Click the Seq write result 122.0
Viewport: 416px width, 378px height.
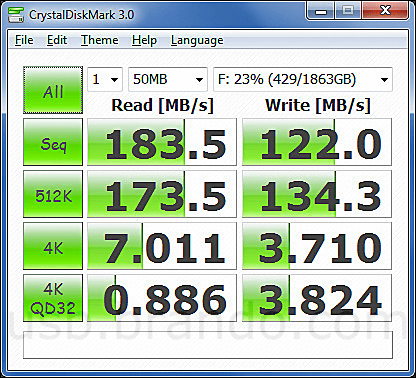[317, 142]
